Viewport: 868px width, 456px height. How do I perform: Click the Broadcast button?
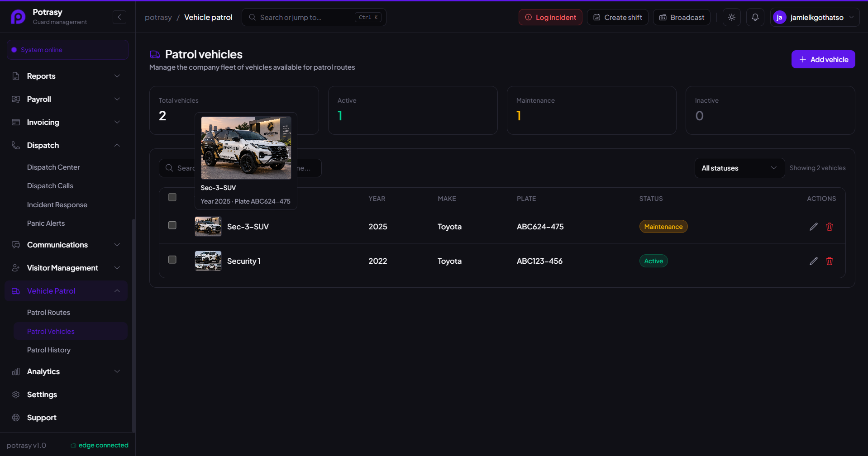coord(682,17)
